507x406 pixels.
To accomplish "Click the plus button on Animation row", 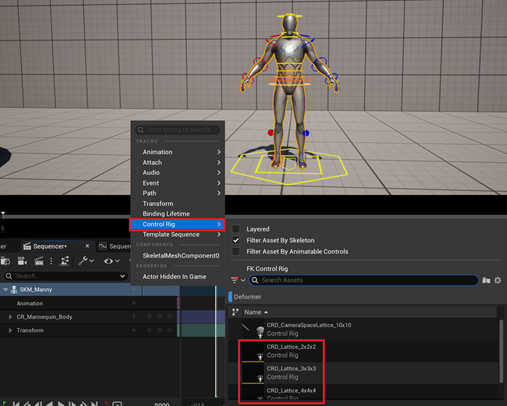I will click(x=134, y=303).
